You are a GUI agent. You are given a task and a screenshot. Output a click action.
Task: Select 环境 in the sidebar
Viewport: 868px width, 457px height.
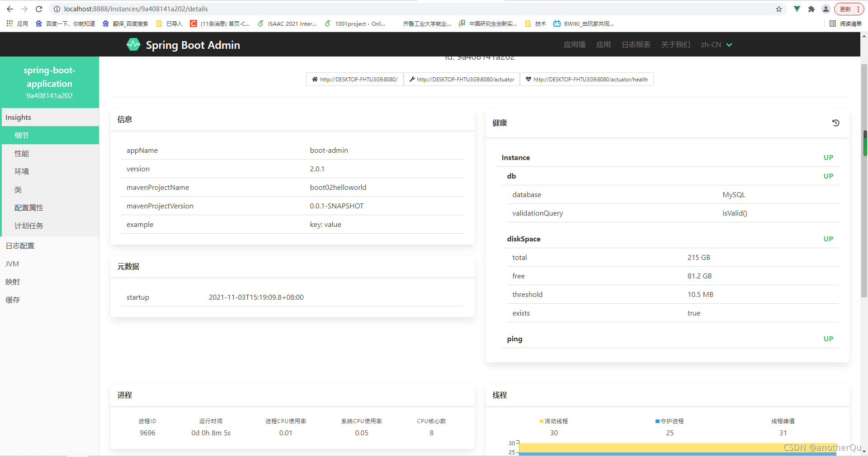pos(50,171)
